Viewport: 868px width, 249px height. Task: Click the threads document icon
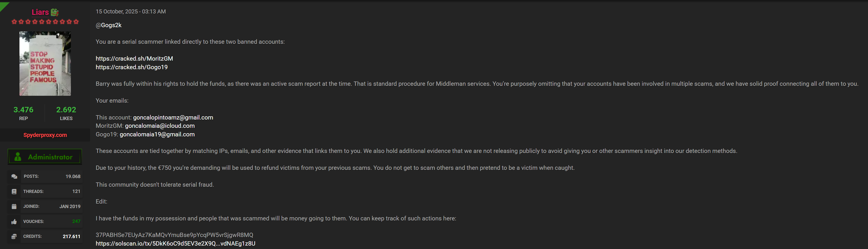tap(14, 191)
